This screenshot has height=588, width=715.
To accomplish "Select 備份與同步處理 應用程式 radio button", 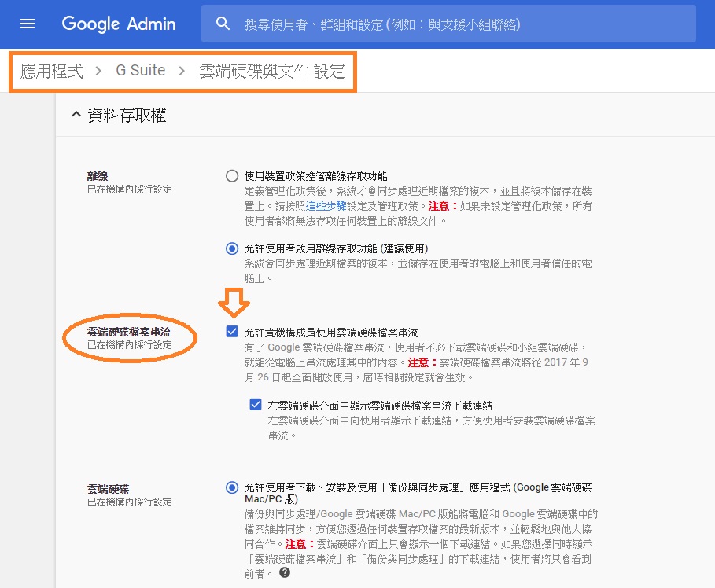I will [x=232, y=487].
